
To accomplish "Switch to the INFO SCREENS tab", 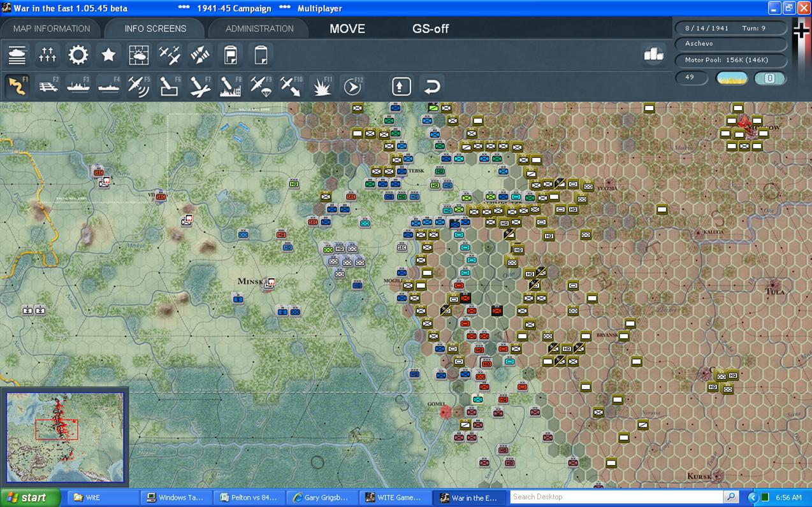I will tap(156, 29).
